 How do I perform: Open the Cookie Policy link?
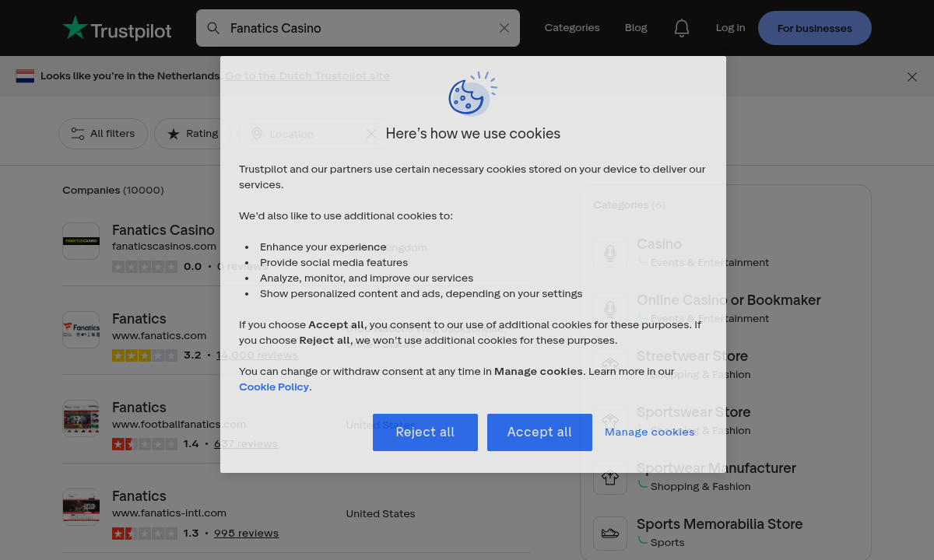point(274,387)
